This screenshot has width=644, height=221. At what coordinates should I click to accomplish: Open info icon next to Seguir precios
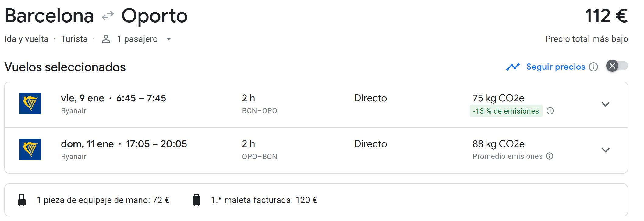pyautogui.click(x=593, y=67)
